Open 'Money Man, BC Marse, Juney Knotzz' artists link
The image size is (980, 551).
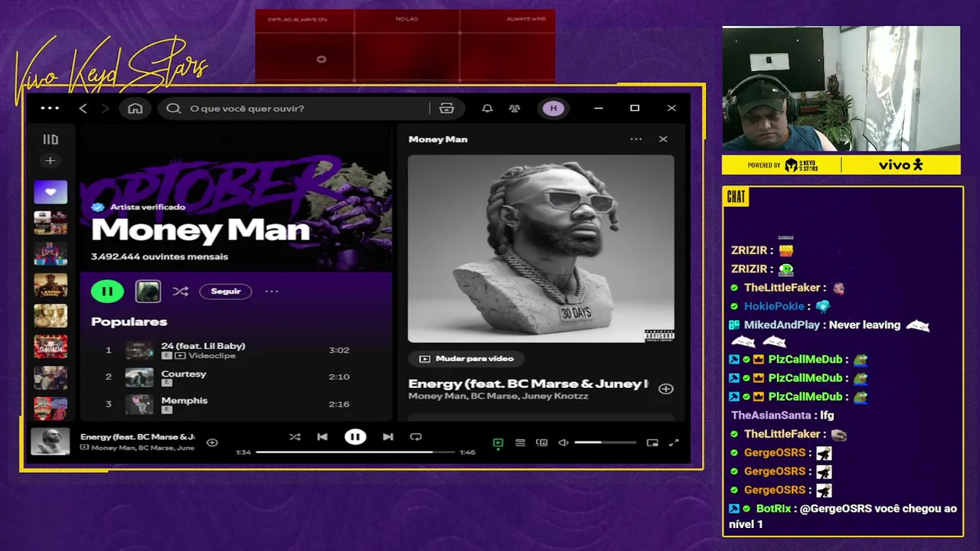[498, 396]
